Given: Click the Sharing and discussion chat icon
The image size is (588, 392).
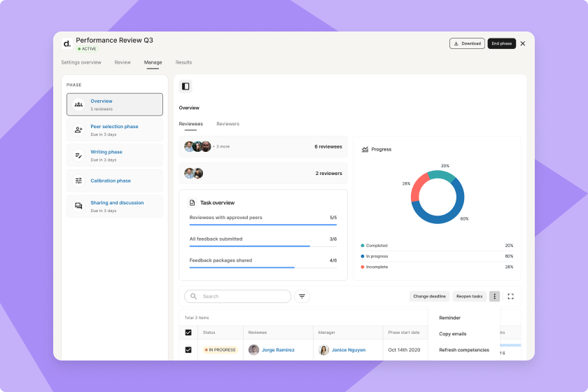Looking at the screenshot, I should 78,206.
